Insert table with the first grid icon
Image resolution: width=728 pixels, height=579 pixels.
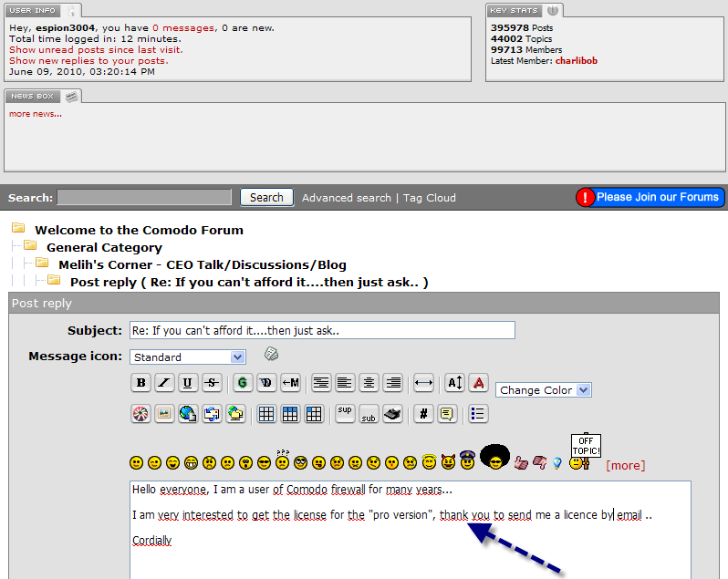pyautogui.click(x=266, y=413)
